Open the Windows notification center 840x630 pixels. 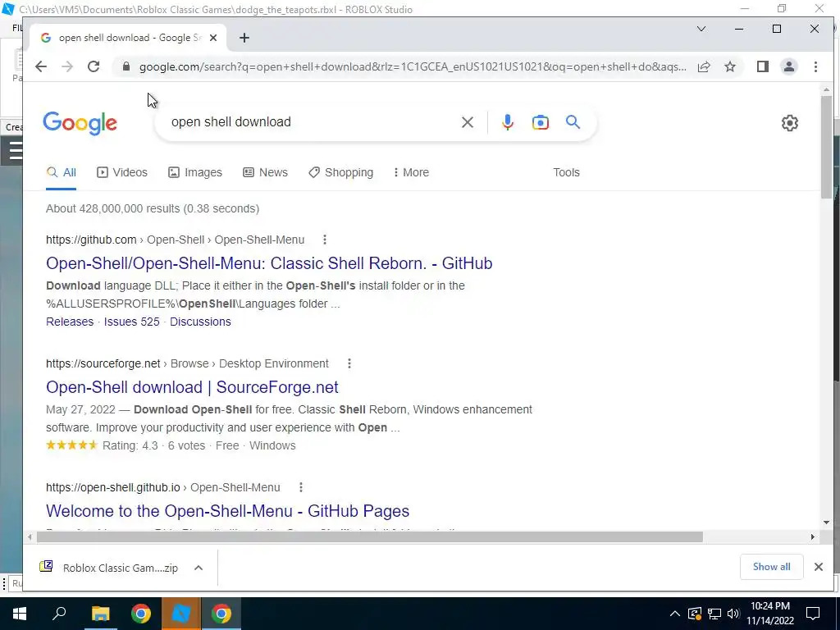[813, 614]
